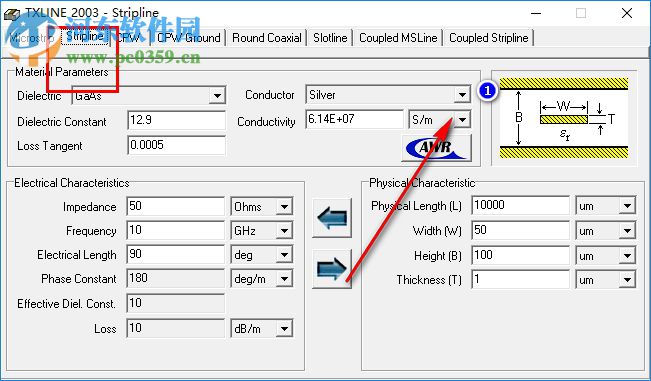The image size is (651, 381).
Task: Click the Impedance input field
Action: coord(176,206)
